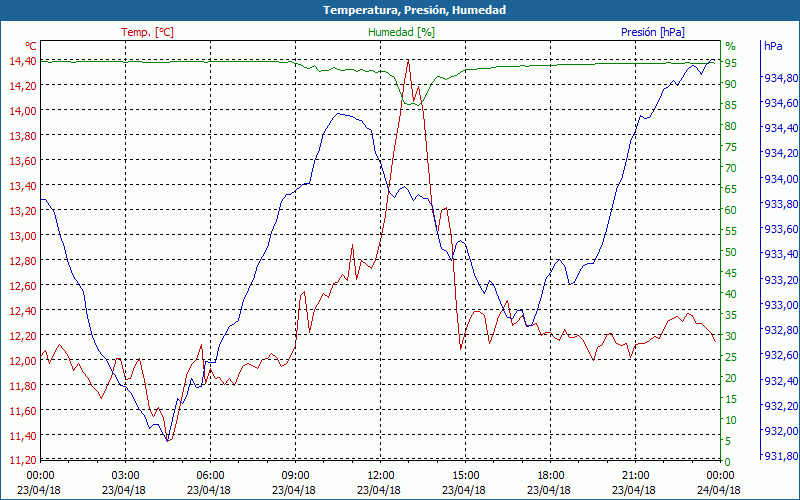Click the '11,20' temperature axis value
Image resolution: width=800 pixels, height=500 pixels.
pyautogui.click(x=22, y=460)
